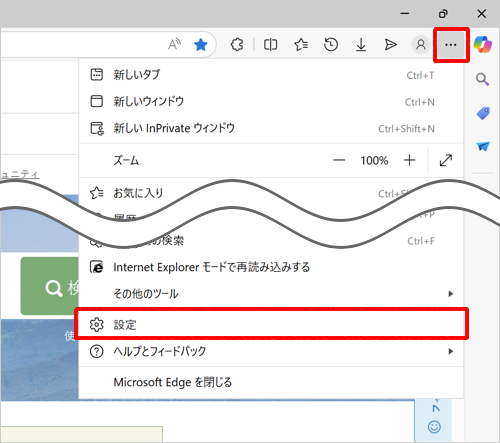This screenshot has height=443, width=500.
Task: Open the blue paper plane sidebar icon
Action: click(483, 146)
